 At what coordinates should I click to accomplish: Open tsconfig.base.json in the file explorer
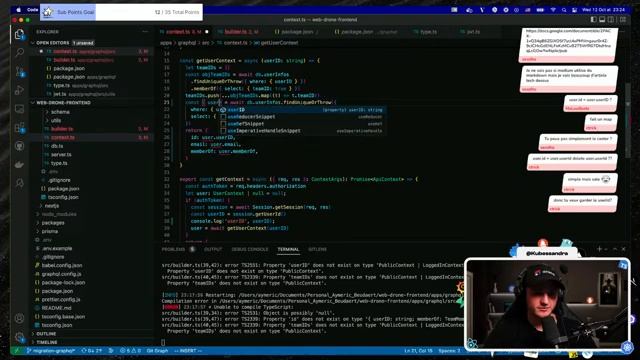coord(63,317)
